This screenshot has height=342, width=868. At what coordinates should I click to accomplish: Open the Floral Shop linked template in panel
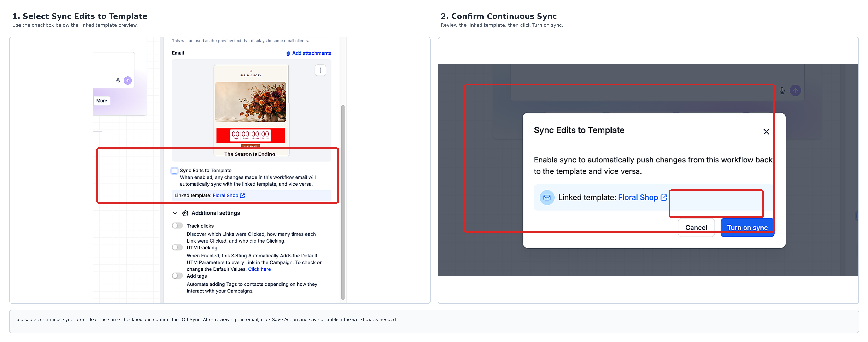225,196
